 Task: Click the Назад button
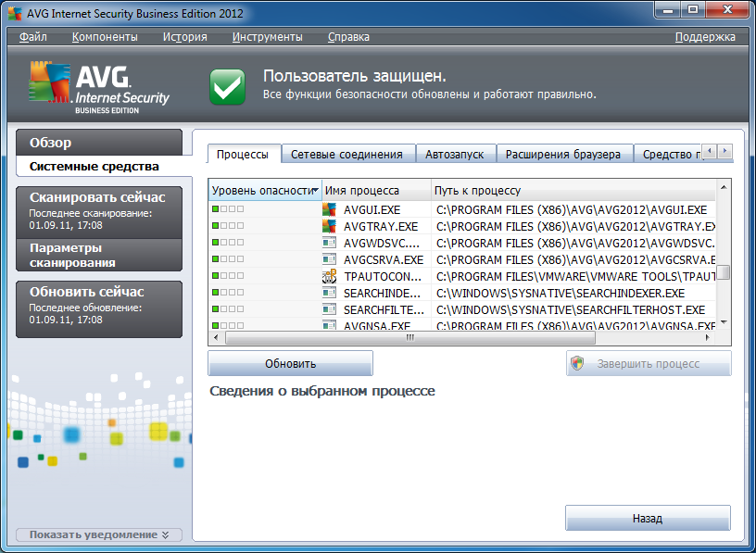[x=648, y=519]
